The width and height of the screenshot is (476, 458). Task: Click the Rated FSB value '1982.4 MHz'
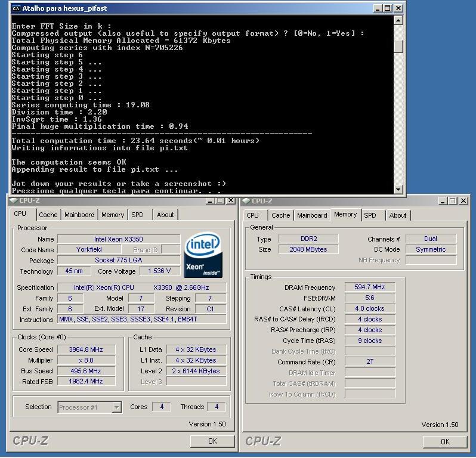click(86, 381)
